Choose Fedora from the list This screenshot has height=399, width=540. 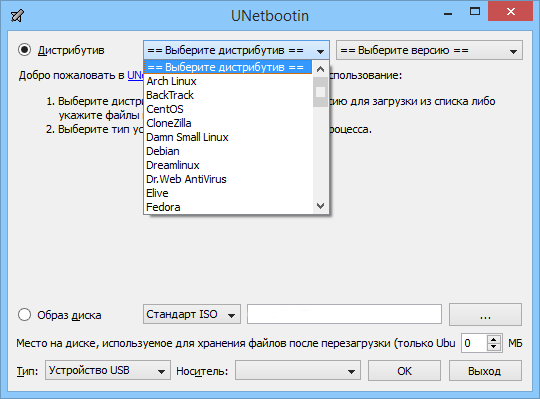point(228,207)
